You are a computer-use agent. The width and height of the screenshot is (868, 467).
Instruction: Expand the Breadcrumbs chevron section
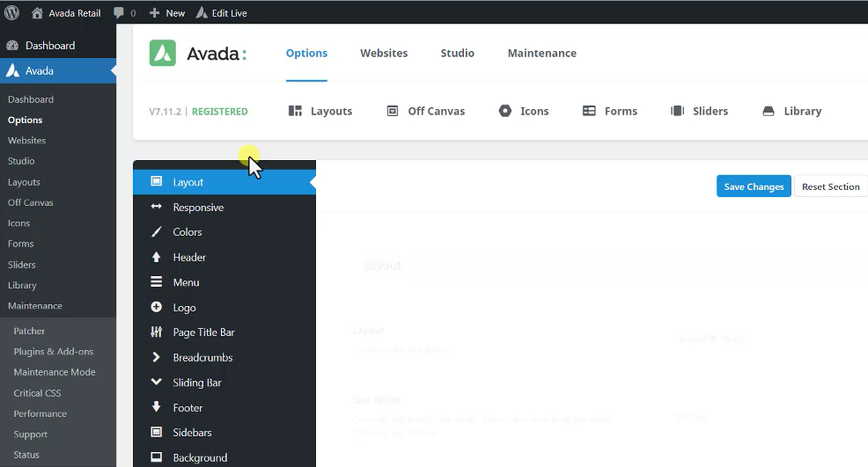[202, 358]
